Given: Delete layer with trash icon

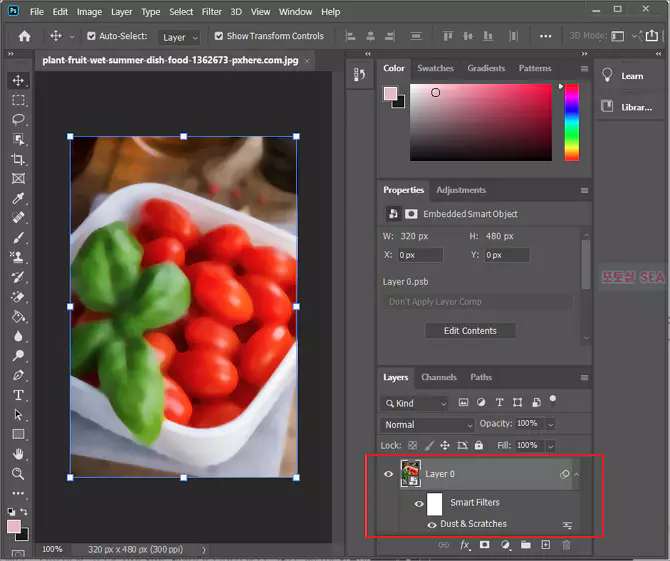Looking at the screenshot, I should pos(566,545).
